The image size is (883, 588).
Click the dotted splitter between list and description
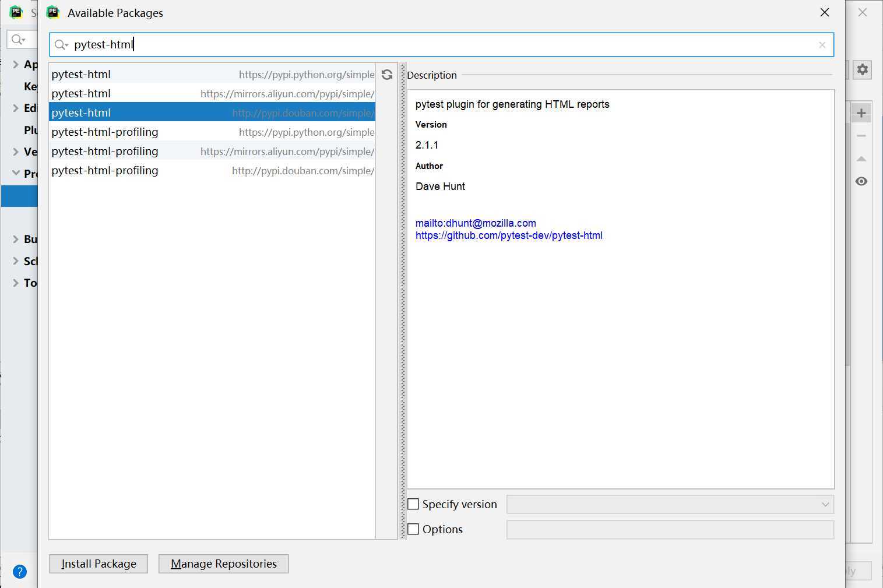click(403, 301)
